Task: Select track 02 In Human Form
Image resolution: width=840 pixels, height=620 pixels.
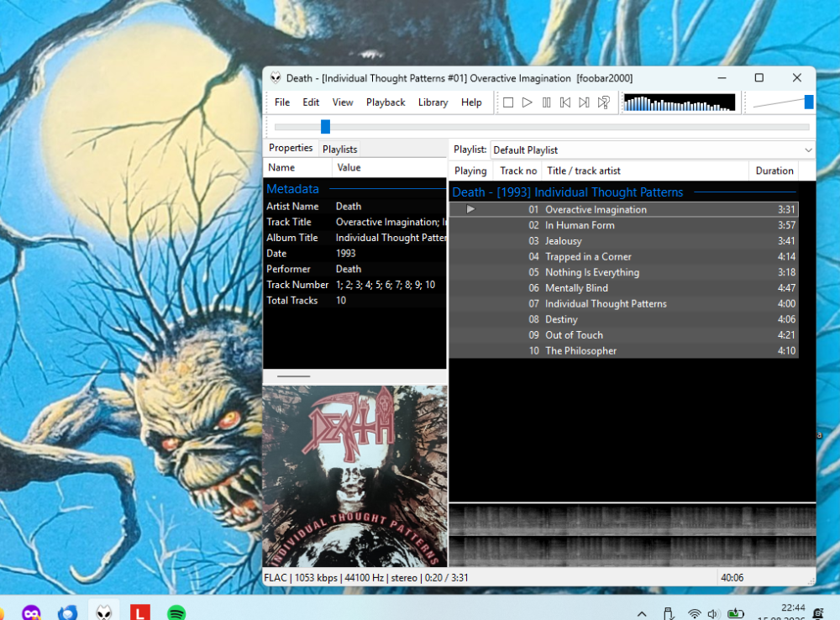Action: [x=623, y=225]
